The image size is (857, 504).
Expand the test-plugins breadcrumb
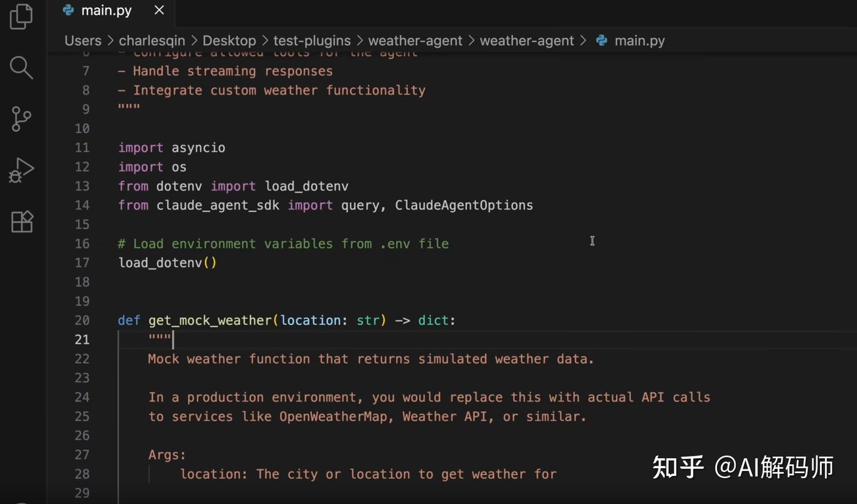click(312, 40)
